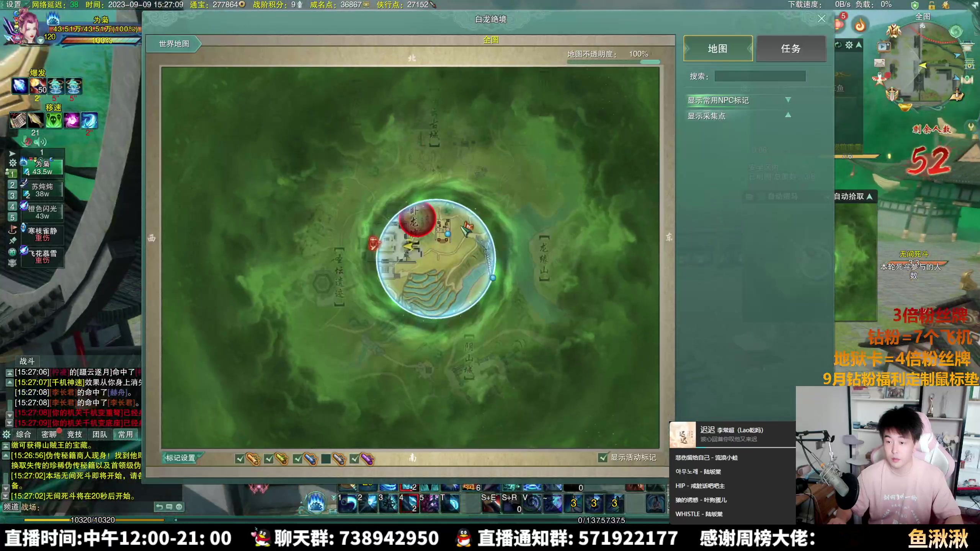Image resolution: width=980 pixels, height=551 pixels.
Task: Open the TV livestream icon beside the minimap
Action: [x=884, y=47]
